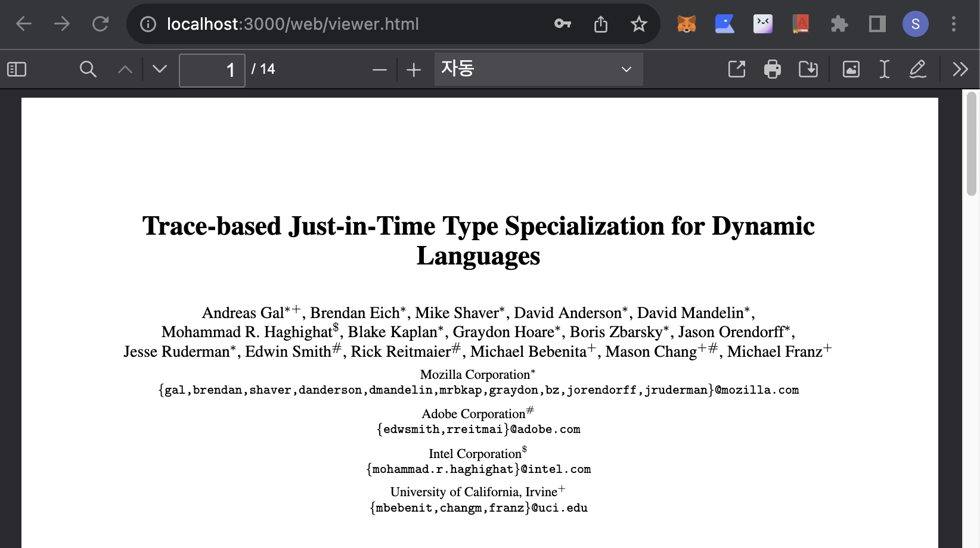Image resolution: width=980 pixels, height=548 pixels.
Task: Click the page number input field
Action: click(212, 70)
